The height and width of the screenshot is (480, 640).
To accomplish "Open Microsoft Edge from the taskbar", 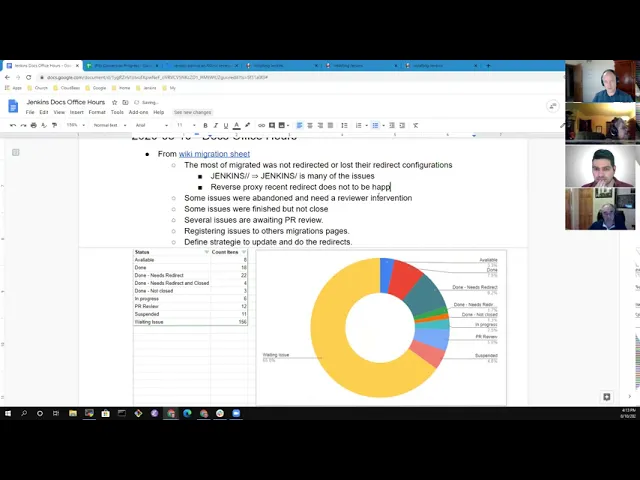I will coord(187,413).
